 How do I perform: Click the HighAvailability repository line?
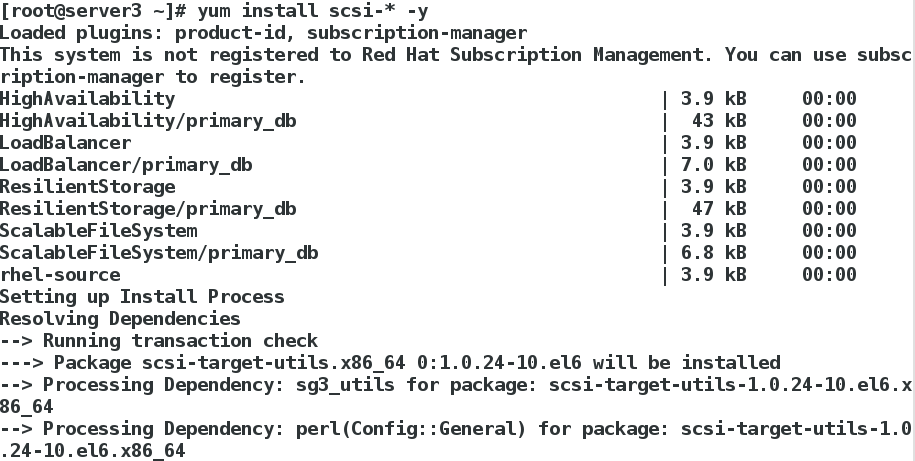428,99
